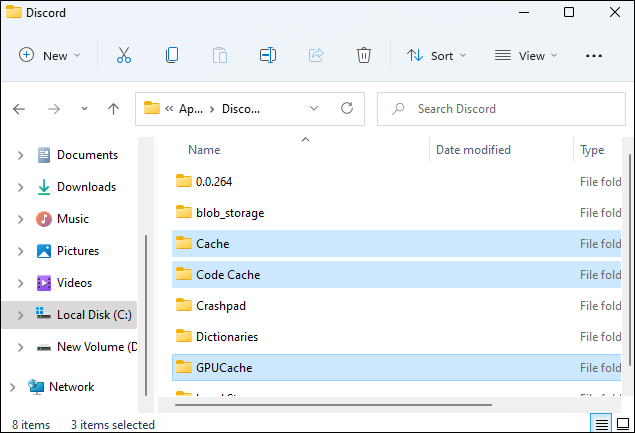635x433 pixels.
Task: Open the View dropdown menu
Action: click(526, 56)
